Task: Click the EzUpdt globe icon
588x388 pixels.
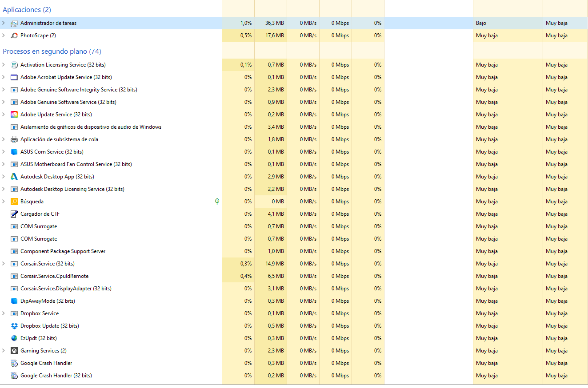Action: click(x=14, y=338)
